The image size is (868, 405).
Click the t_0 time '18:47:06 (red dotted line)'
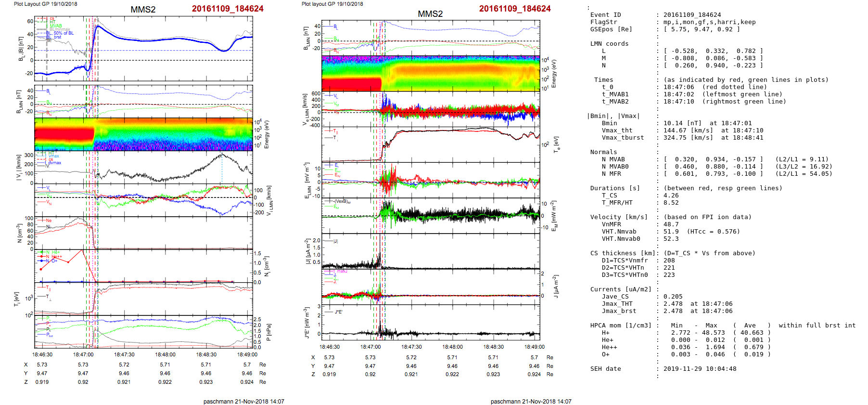[x=715, y=87]
